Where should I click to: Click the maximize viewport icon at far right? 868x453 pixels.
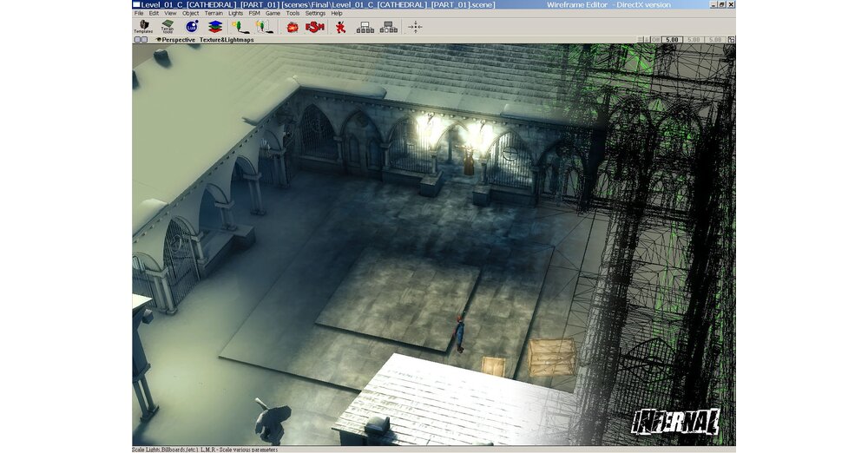tap(731, 40)
